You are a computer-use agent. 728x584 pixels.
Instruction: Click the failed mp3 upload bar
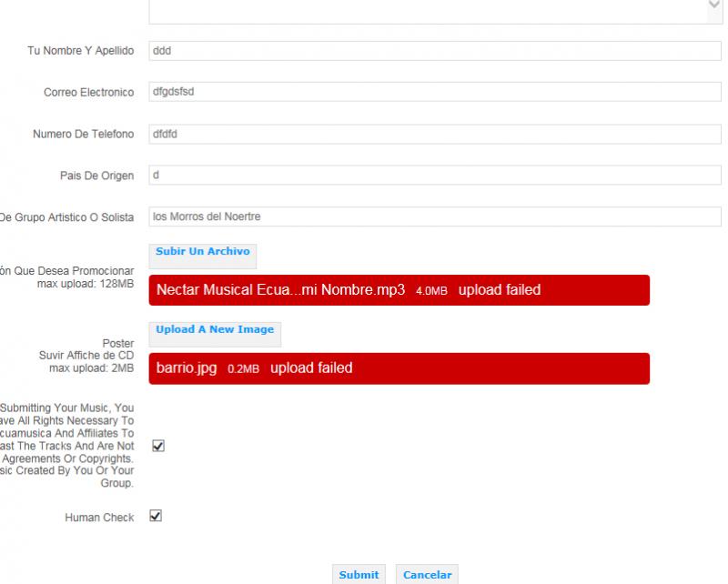pyautogui.click(x=399, y=290)
